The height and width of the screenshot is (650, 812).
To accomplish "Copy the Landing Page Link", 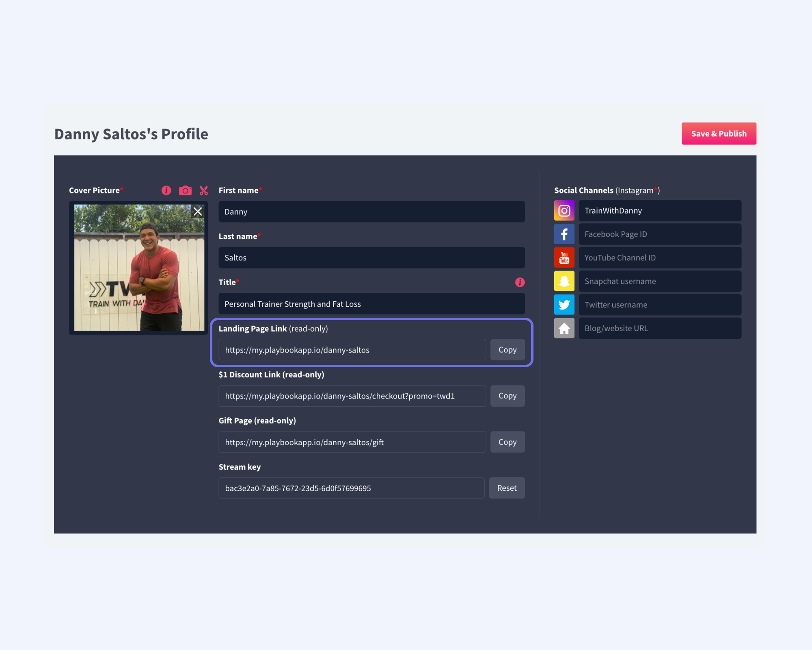I will tap(508, 349).
